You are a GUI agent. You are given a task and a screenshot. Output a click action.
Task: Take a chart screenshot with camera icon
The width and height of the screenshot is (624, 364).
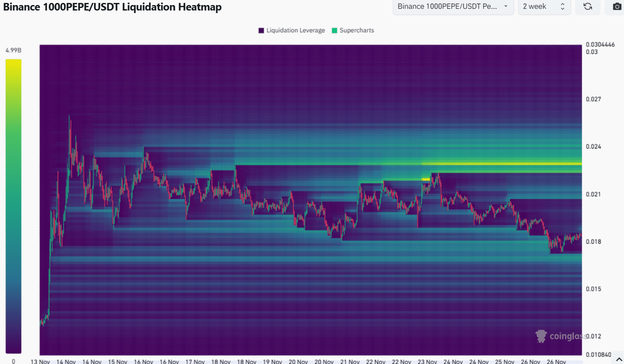[616, 6]
